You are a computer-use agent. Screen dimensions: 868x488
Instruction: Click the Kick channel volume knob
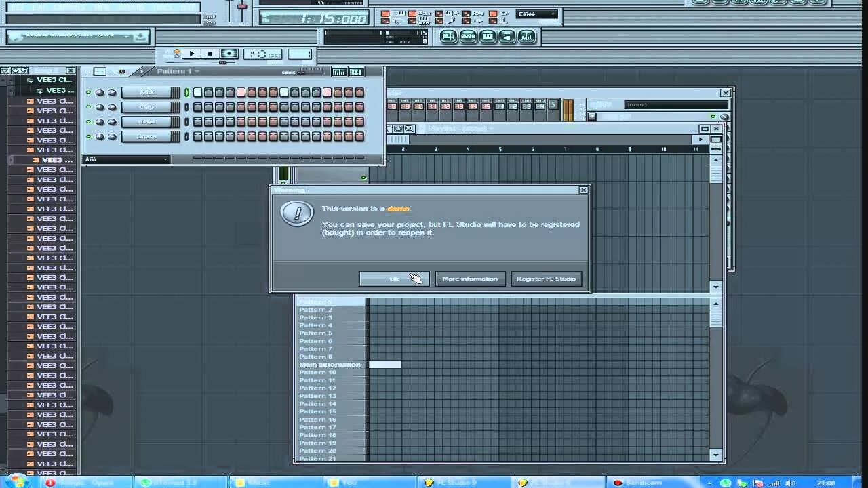click(x=111, y=93)
